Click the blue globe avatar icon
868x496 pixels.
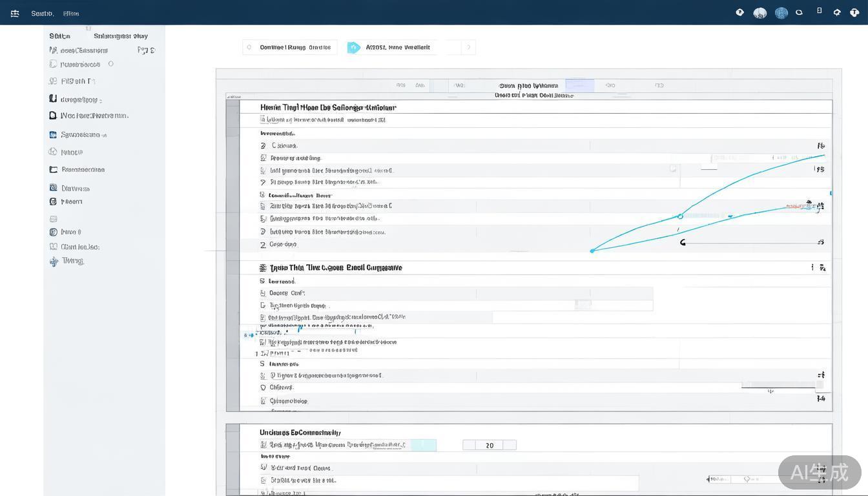(x=781, y=13)
